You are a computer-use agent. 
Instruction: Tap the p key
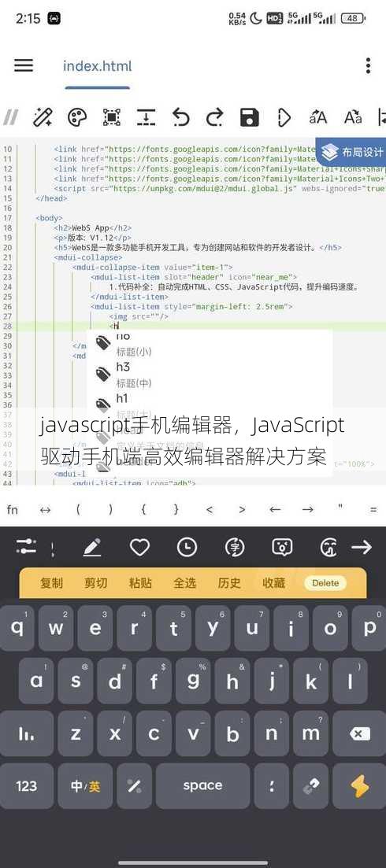369,628
